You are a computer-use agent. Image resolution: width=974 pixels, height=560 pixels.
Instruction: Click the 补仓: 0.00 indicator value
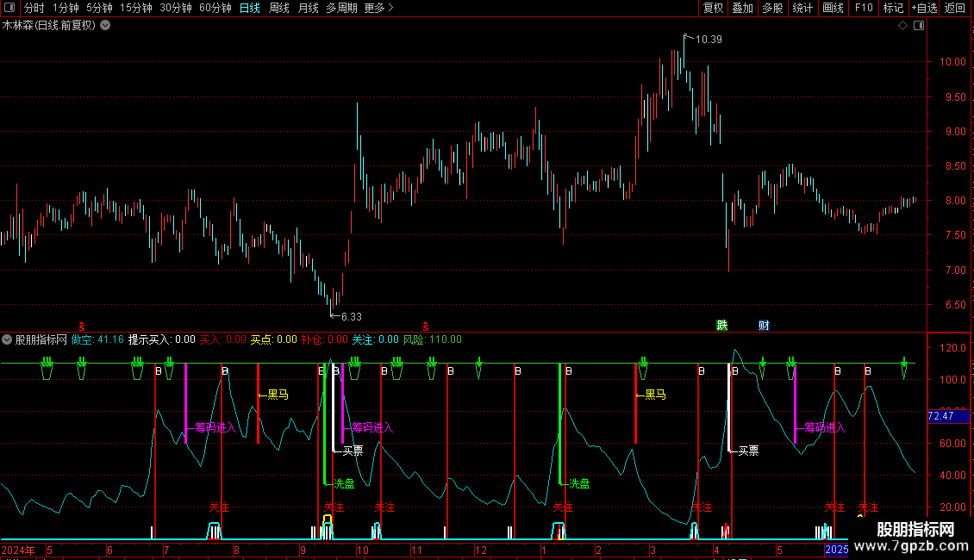[x=324, y=339]
